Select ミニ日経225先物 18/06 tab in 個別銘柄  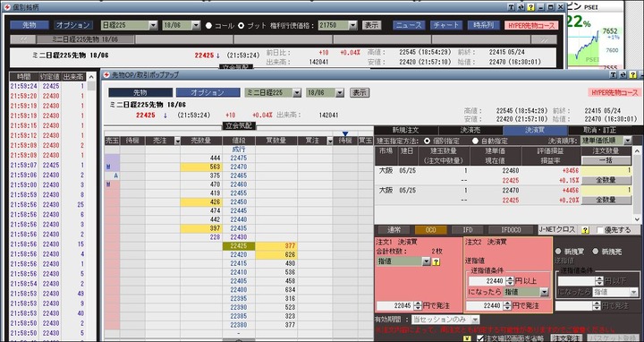point(85,39)
